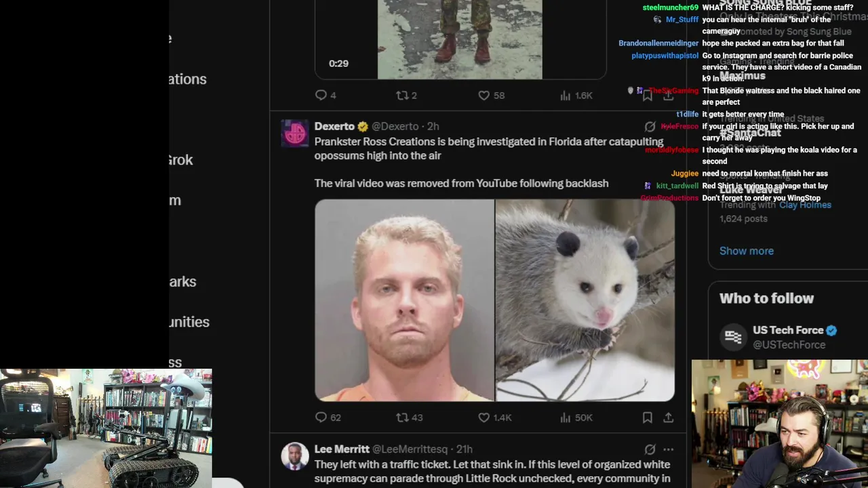Open Dexerto profile avatar

pos(295,134)
